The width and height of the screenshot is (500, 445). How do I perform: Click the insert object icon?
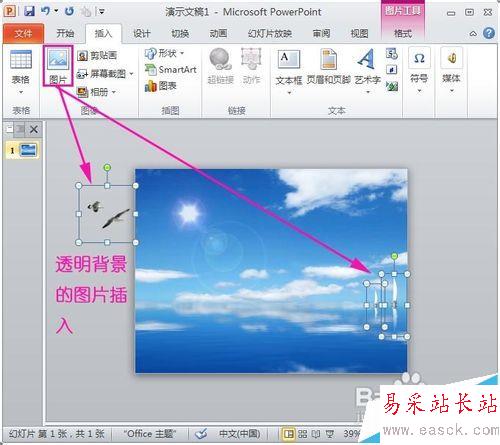coord(392,86)
